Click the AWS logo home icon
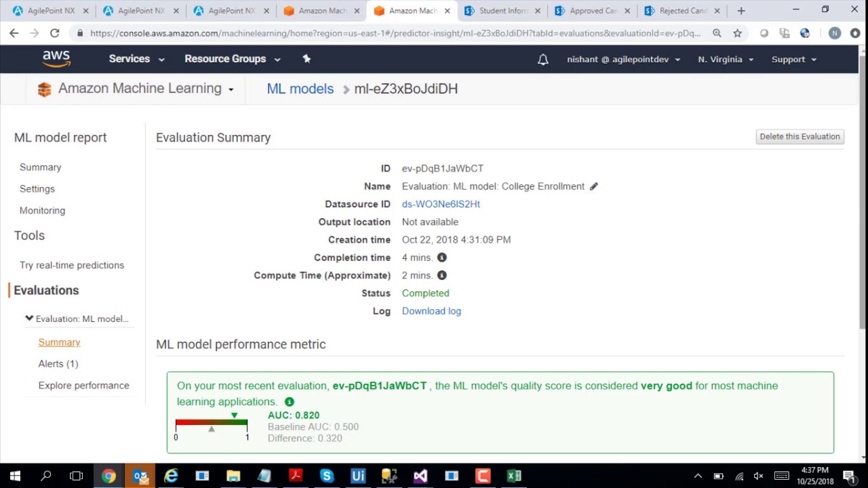868x488 pixels. pyautogui.click(x=56, y=59)
